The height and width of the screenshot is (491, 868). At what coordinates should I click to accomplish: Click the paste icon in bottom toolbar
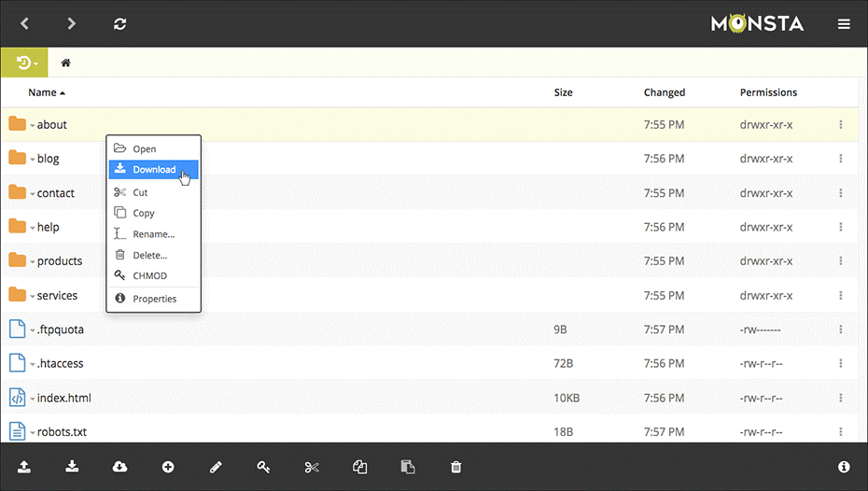click(x=408, y=468)
